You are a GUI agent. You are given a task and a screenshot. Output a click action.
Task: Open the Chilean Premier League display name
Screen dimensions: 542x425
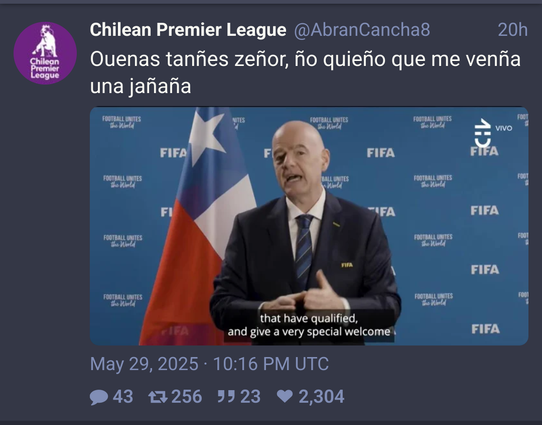coord(188,30)
